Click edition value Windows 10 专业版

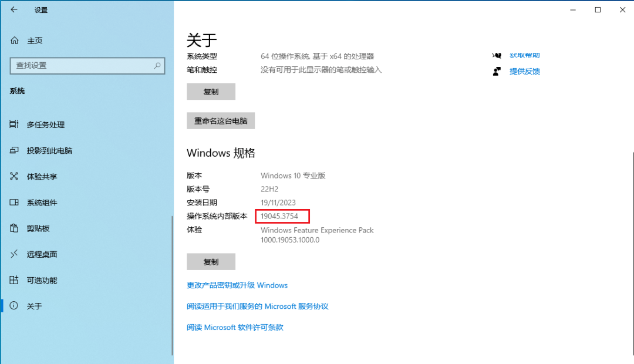pyautogui.click(x=293, y=176)
